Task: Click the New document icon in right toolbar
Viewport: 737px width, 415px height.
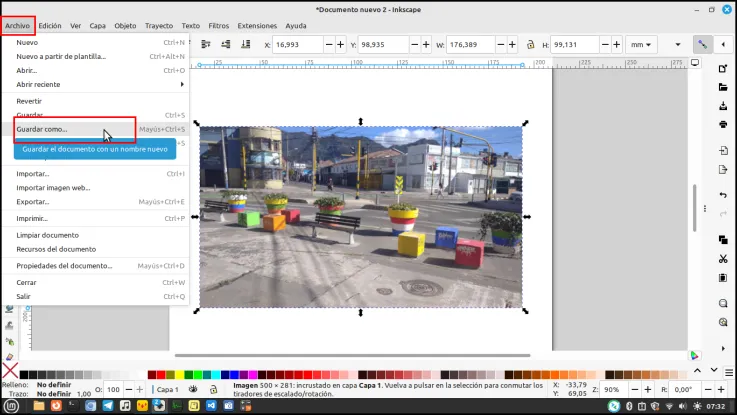Action: (723, 69)
